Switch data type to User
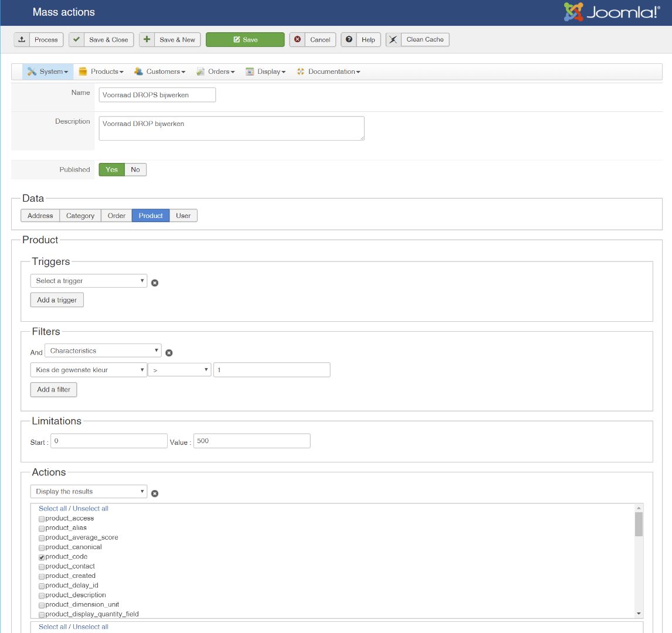Viewport: 672px width, 633px height. pyautogui.click(x=184, y=216)
